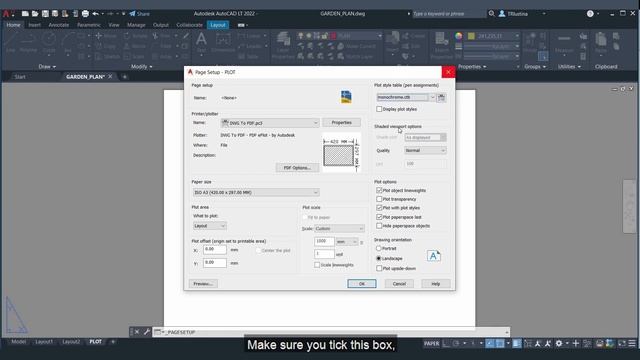The image size is (640, 360).
Task: Click the command line wrench customize icon
Action: (x=147, y=332)
